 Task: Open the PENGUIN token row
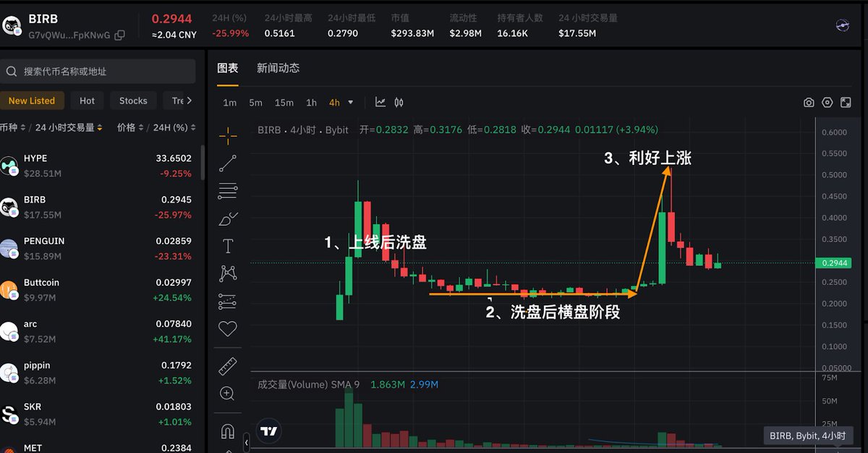click(98, 248)
